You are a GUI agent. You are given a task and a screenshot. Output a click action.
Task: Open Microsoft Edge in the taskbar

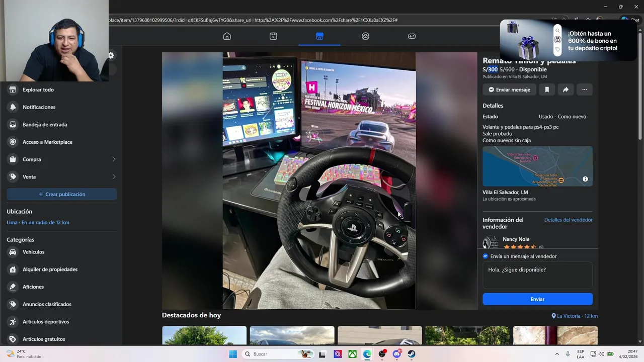click(x=367, y=354)
